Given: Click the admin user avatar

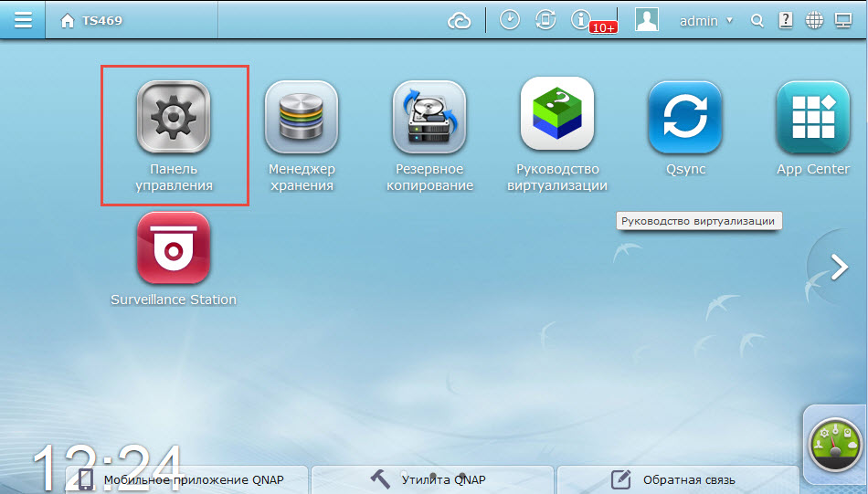Looking at the screenshot, I should 647,20.
